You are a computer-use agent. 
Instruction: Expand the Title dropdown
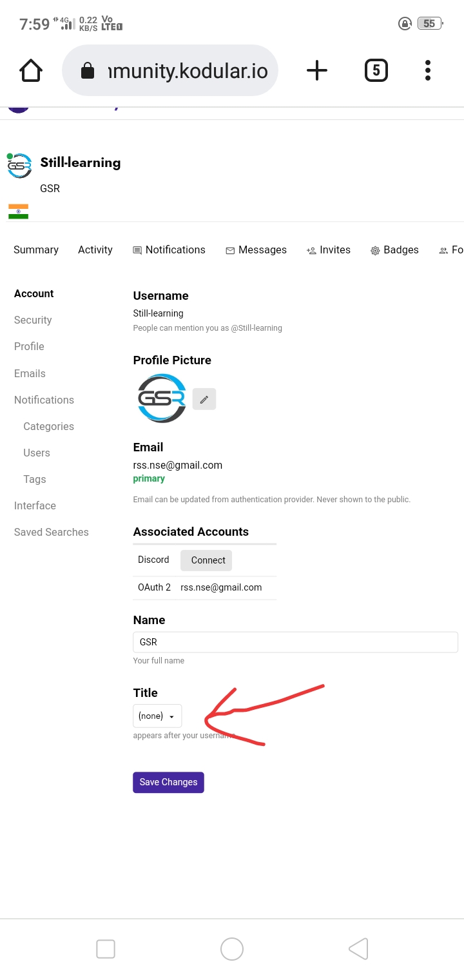(157, 716)
